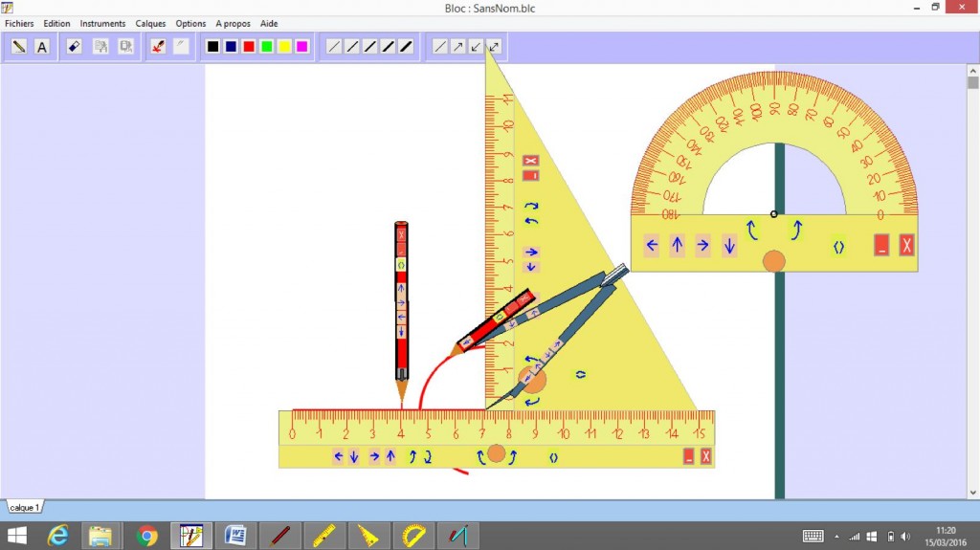This screenshot has width=980, height=550.
Task: Move the protractor left with its arrow
Action: tap(652, 246)
